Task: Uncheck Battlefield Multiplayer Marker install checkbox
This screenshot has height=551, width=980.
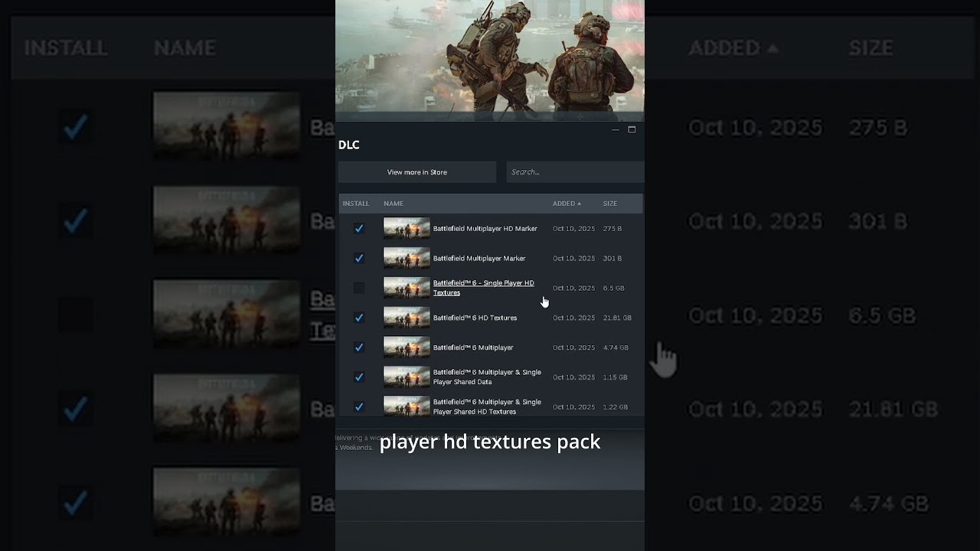Action: coord(359,259)
